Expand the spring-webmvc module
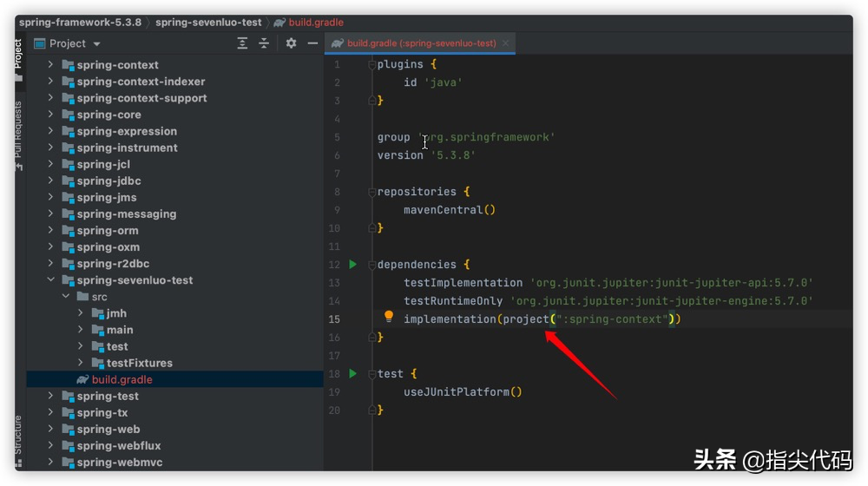This screenshot has height=486, width=868. click(x=50, y=463)
